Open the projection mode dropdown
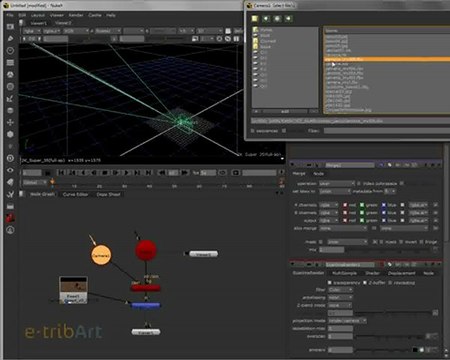This screenshot has width=450, height=360. point(347,321)
